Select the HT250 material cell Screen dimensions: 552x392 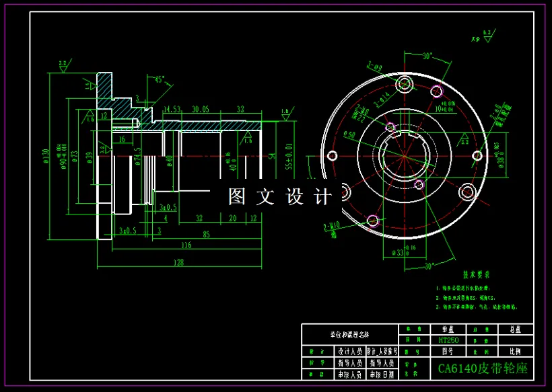pyautogui.click(x=448, y=339)
